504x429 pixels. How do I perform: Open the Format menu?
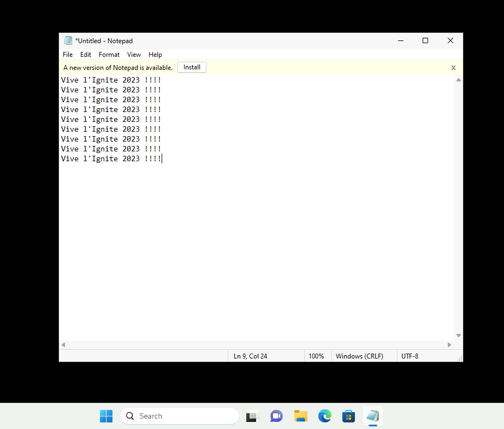coord(109,55)
